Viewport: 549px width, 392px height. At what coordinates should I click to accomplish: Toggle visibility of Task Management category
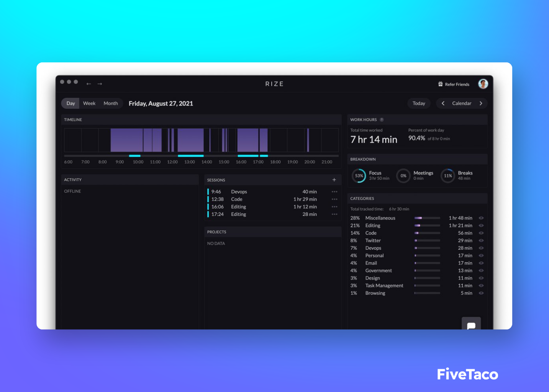[x=481, y=286]
